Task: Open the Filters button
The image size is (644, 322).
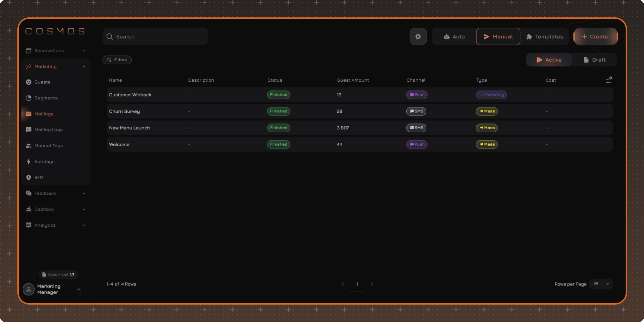Action: pyautogui.click(x=117, y=60)
